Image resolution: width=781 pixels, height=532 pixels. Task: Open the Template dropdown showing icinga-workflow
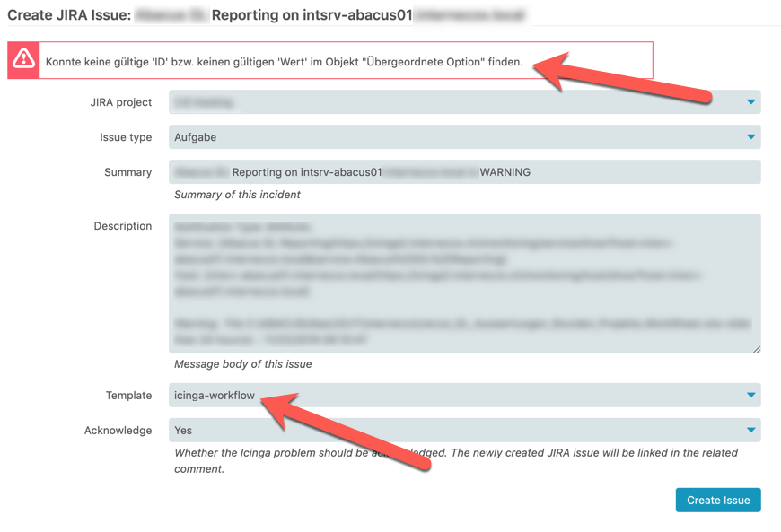point(404,395)
